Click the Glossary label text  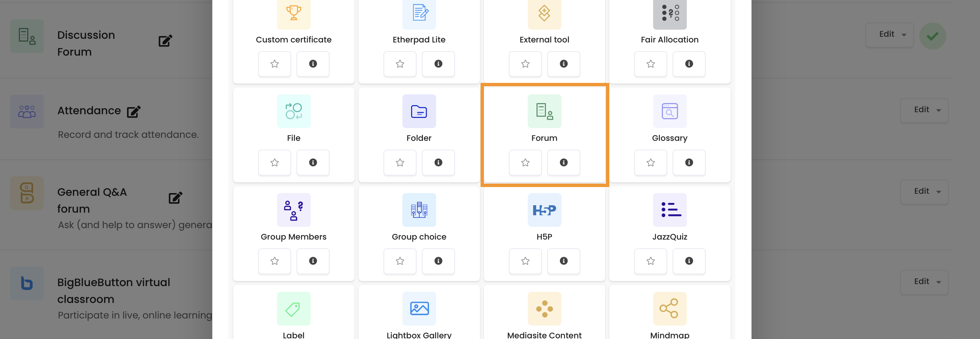tap(670, 138)
